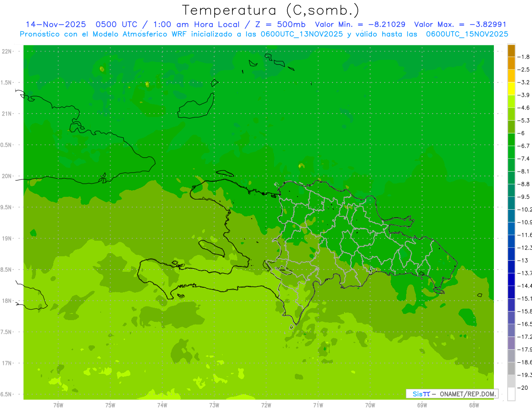
Task: Click the '20N' latitude label
Action: click(x=7, y=176)
